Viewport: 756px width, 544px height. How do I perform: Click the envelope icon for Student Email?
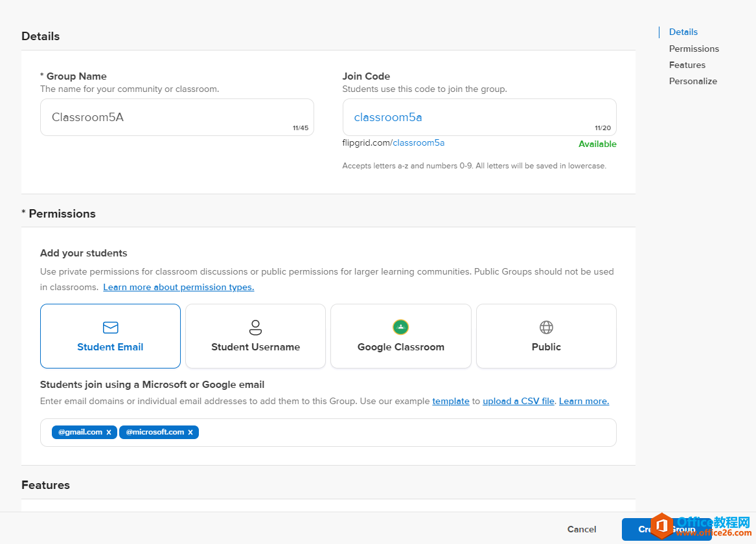pyautogui.click(x=110, y=328)
